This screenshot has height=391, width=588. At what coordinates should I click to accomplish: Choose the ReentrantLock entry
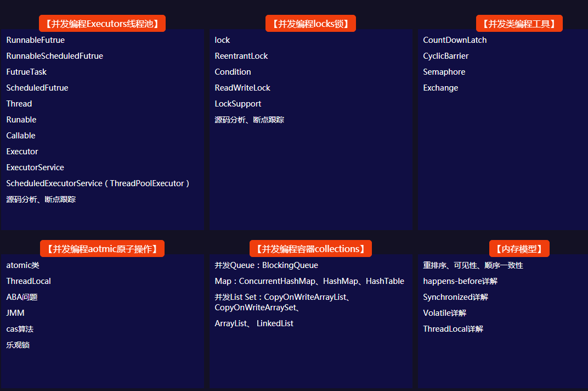tap(241, 56)
